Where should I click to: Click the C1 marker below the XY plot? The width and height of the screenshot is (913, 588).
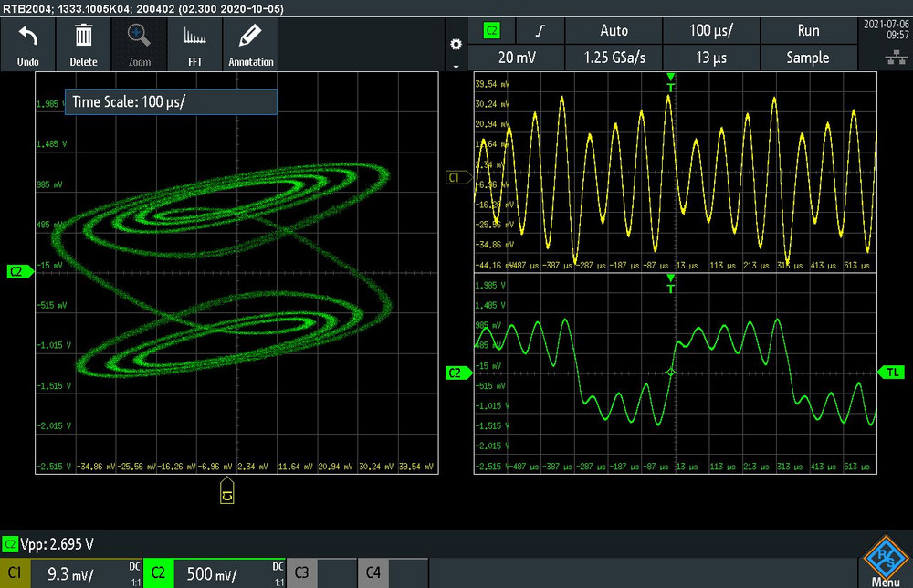coord(227,490)
